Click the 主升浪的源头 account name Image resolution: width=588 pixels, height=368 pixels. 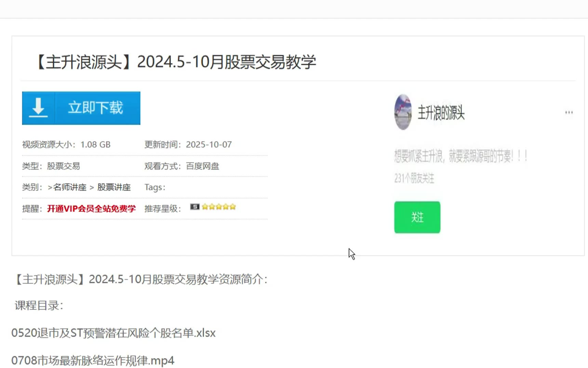(x=441, y=113)
